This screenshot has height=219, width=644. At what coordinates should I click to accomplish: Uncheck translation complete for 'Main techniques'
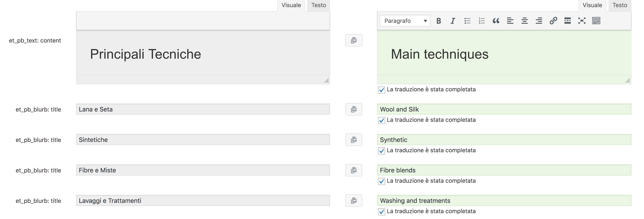[382, 90]
